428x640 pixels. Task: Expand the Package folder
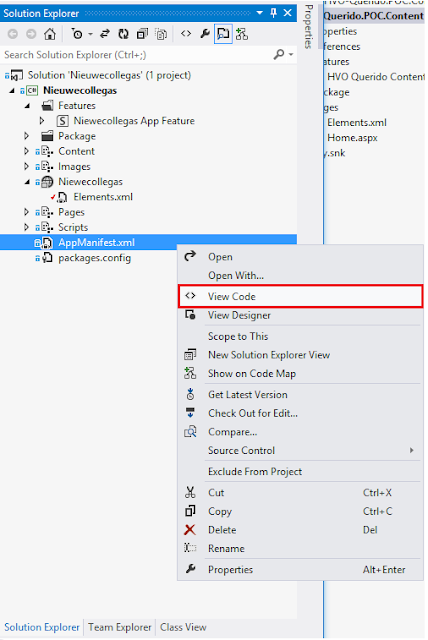point(27,136)
